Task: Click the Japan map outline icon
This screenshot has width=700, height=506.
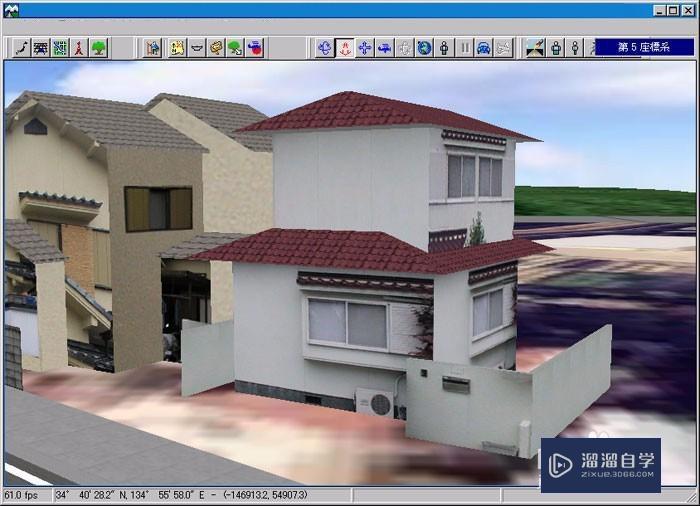Action: pos(22,48)
